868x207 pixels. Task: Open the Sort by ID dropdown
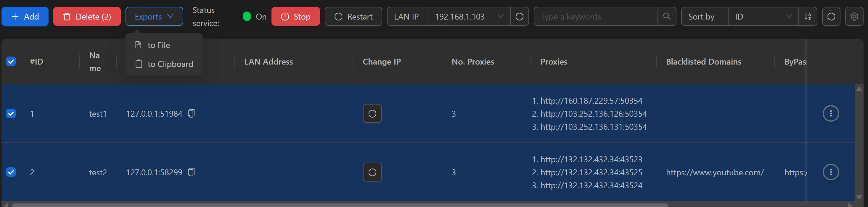click(763, 16)
